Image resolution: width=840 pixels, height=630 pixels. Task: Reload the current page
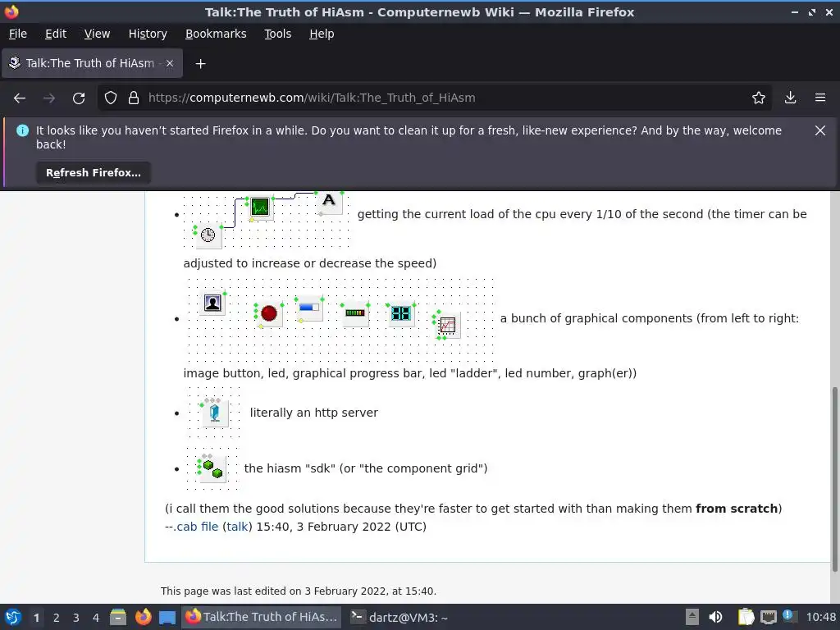[x=79, y=98]
